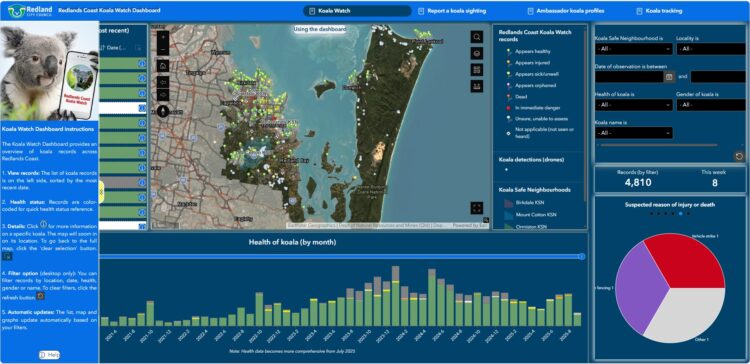This screenshot has height=364, width=750.
Task: Click the clear selection icon beside Date
Action: 138,47
